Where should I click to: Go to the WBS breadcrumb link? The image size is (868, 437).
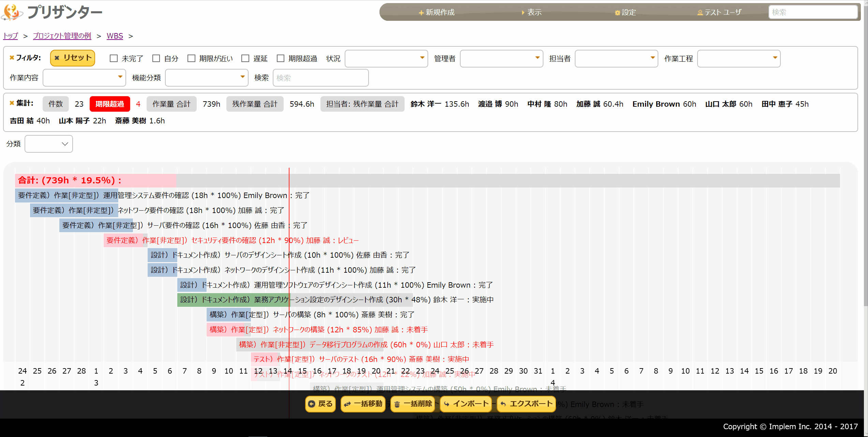(x=115, y=36)
